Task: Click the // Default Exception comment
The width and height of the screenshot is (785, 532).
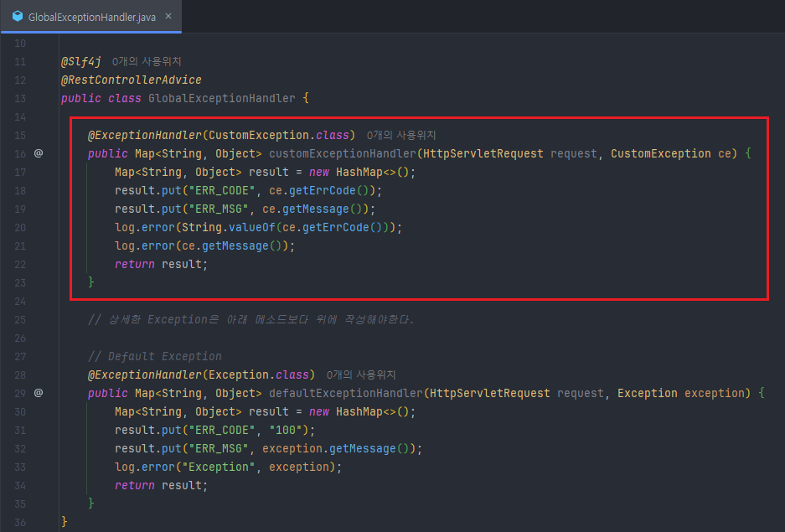Action: coord(155,356)
